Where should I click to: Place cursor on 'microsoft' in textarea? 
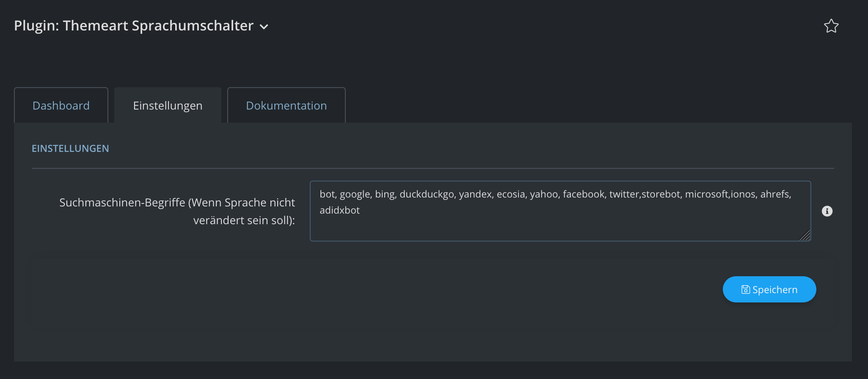pos(706,194)
